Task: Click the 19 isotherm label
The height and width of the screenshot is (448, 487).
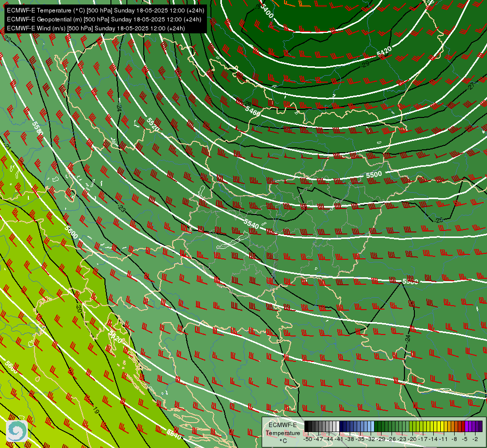Action: tap(96, 411)
